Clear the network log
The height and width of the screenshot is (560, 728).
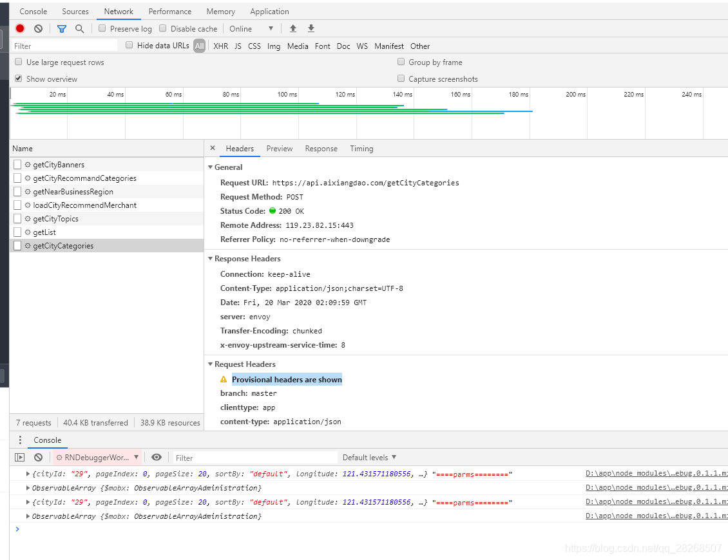point(39,28)
